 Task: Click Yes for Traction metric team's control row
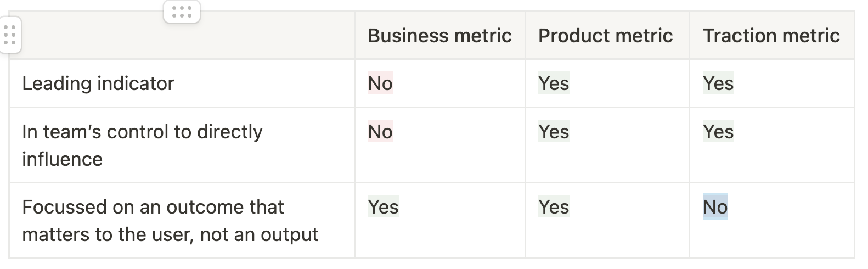tap(718, 132)
